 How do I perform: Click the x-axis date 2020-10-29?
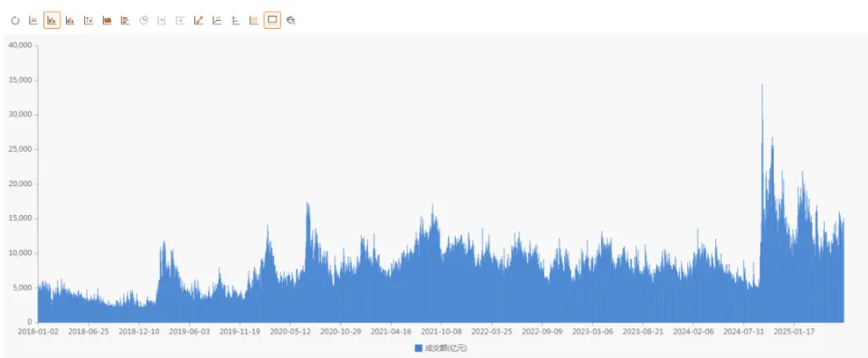(341, 332)
